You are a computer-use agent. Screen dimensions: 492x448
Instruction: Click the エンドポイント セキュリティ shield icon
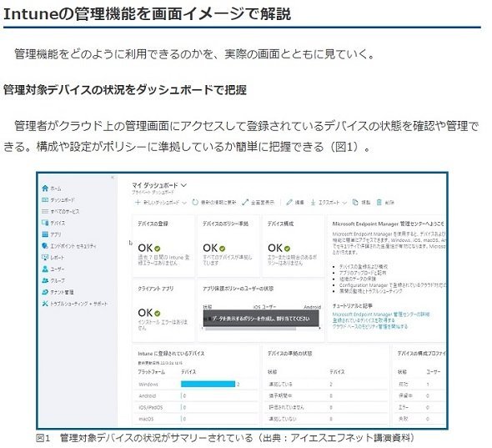(45, 246)
